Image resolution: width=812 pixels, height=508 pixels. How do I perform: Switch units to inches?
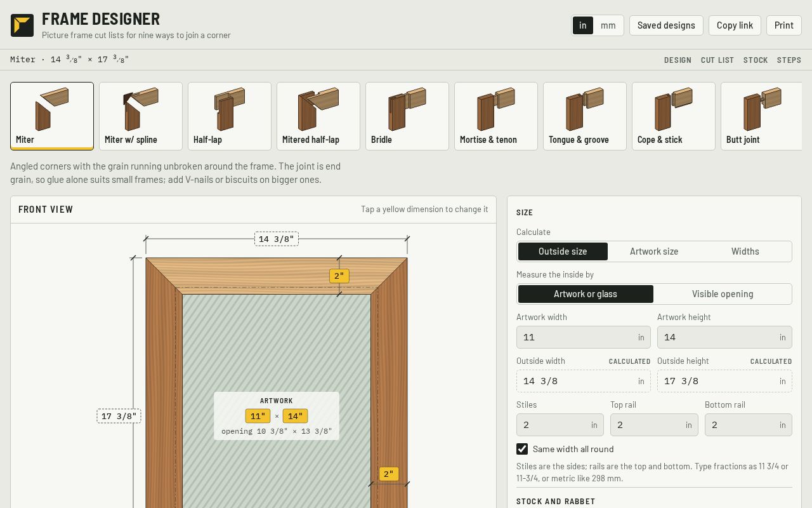click(583, 25)
